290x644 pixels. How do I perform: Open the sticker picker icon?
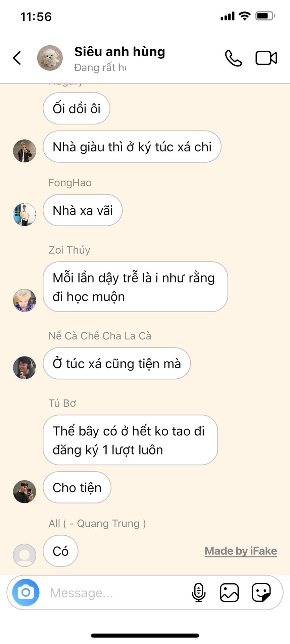coord(261,593)
